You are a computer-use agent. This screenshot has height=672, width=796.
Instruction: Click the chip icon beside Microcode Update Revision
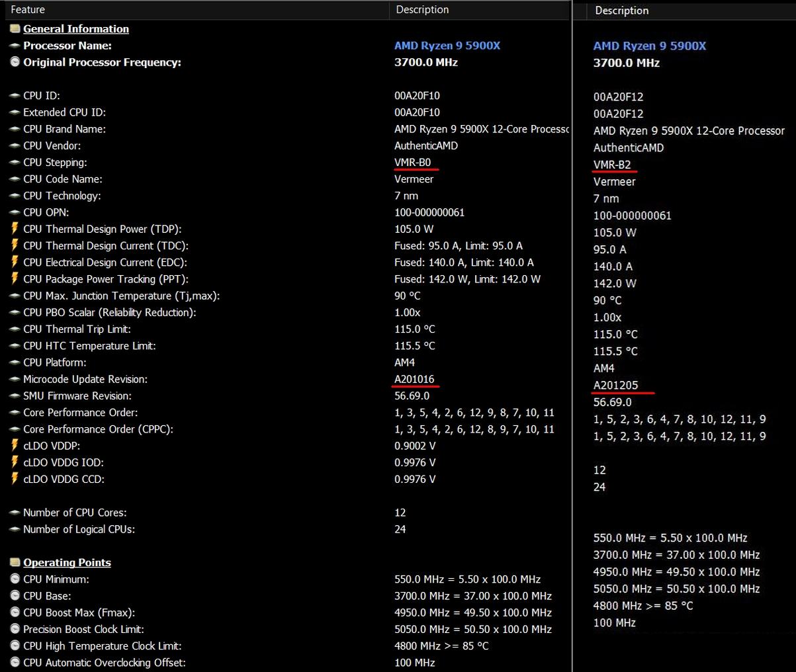coord(15,379)
